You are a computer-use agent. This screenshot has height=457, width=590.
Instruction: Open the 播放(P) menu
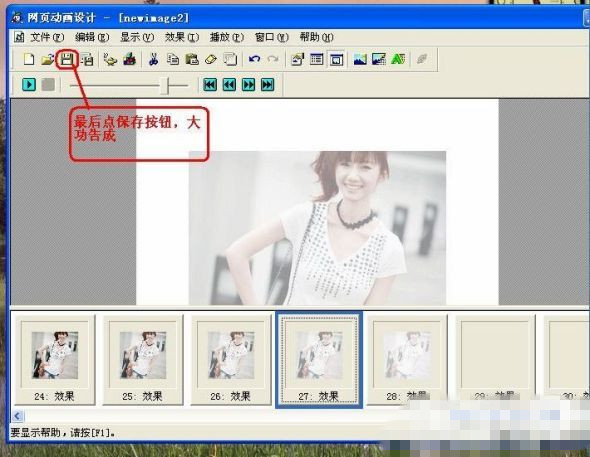click(227, 37)
